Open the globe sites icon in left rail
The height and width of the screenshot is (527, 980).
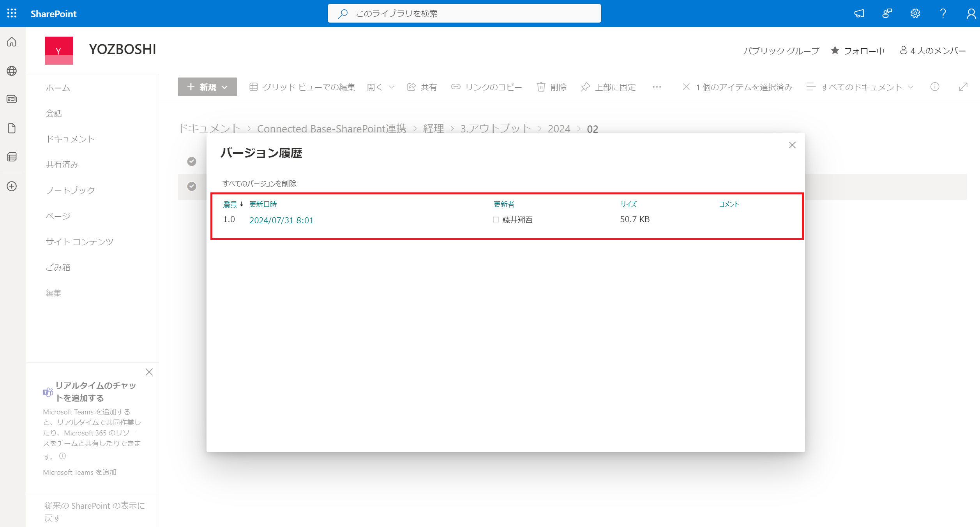(x=12, y=71)
